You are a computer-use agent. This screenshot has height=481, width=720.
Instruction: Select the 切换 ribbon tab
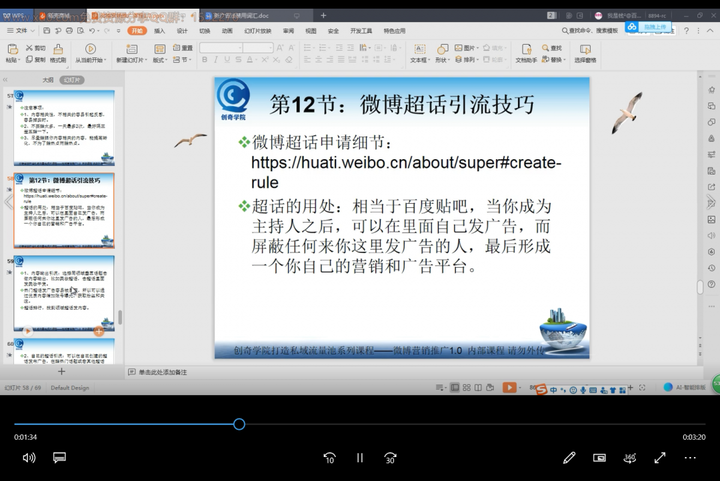pyautogui.click(x=205, y=31)
